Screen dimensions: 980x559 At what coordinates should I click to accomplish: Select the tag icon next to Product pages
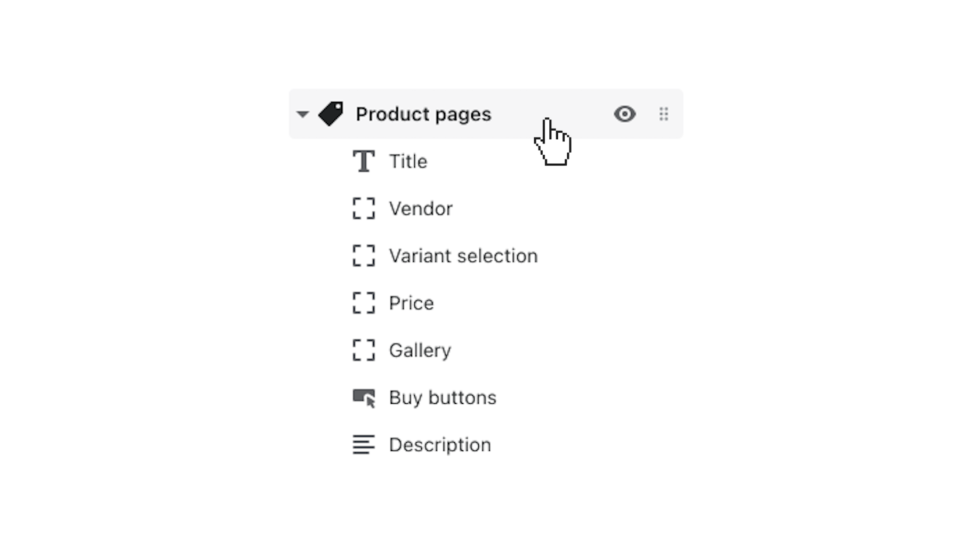[x=331, y=114]
